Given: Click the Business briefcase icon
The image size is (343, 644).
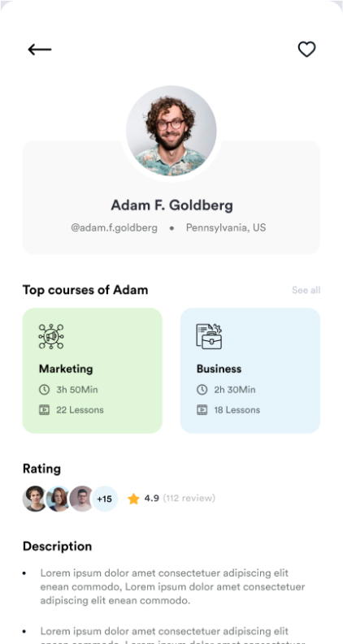Looking at the screenshot, I should (x=209, y=336).
